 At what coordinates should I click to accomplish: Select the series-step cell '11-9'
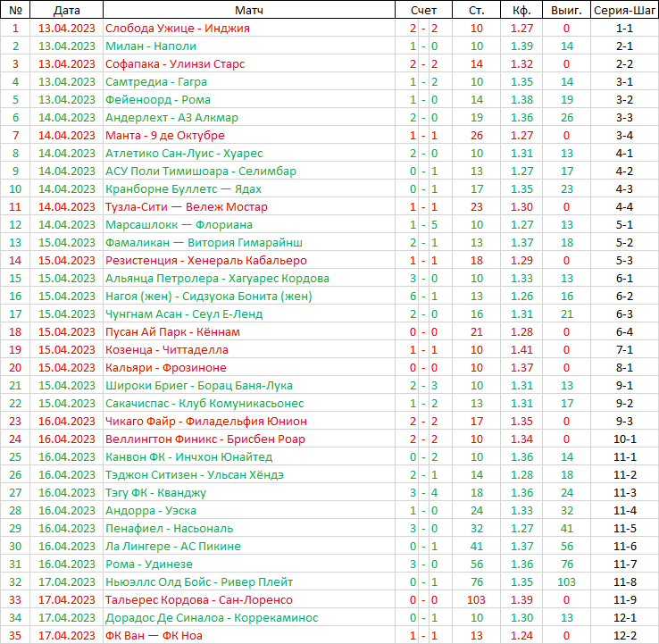click(624, 599)
